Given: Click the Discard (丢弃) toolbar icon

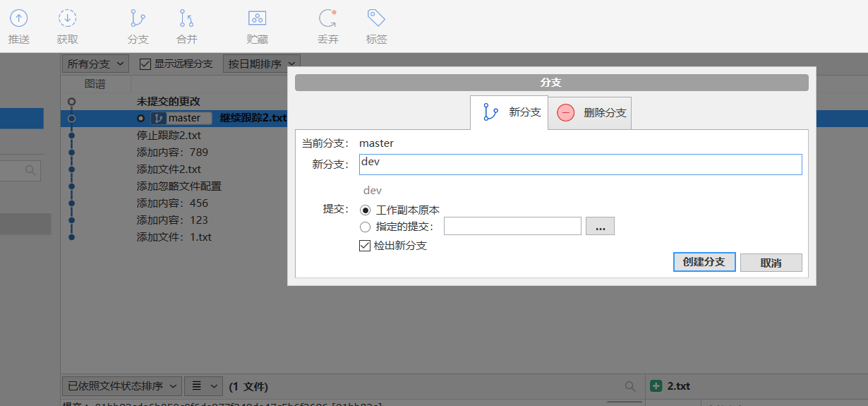Looking at the screenshot, I should (x=327, y=18).
